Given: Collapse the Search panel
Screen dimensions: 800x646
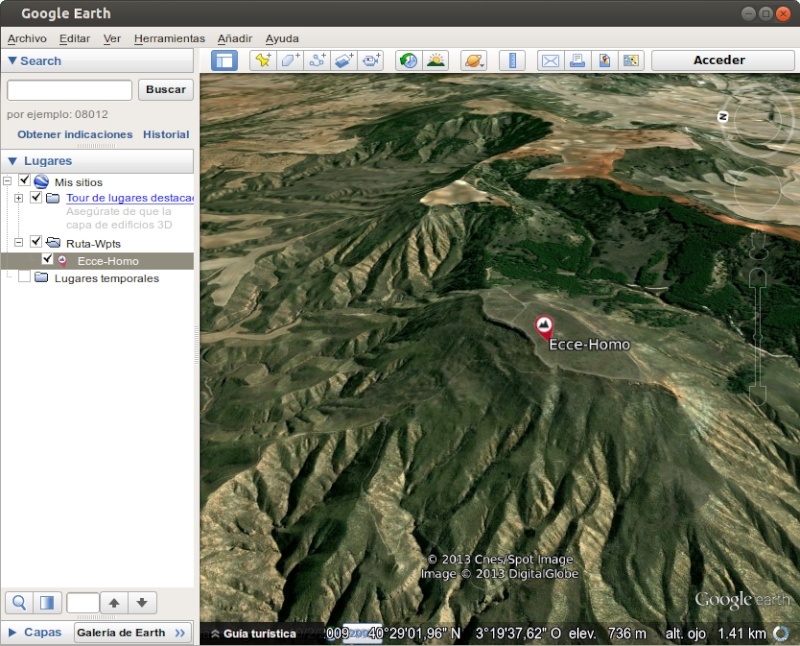Looking at the screenshot, I should [x=13, y=61].
